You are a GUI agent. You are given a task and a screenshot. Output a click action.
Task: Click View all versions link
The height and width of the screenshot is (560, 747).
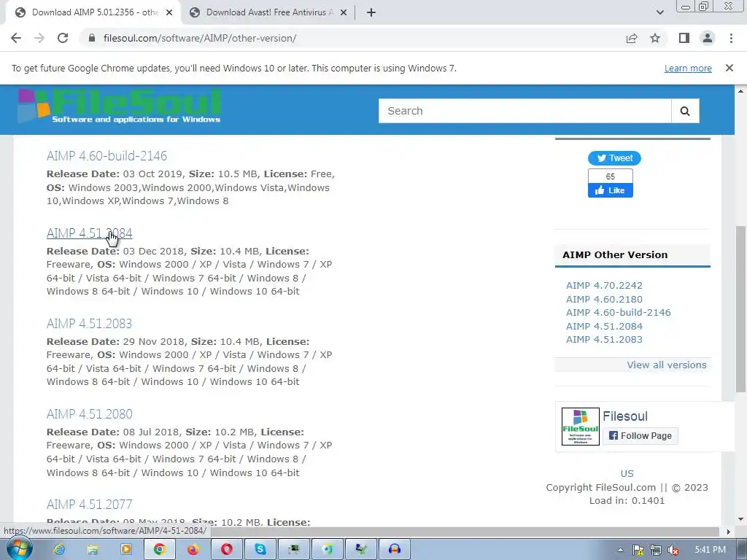(x=667, y=365)
